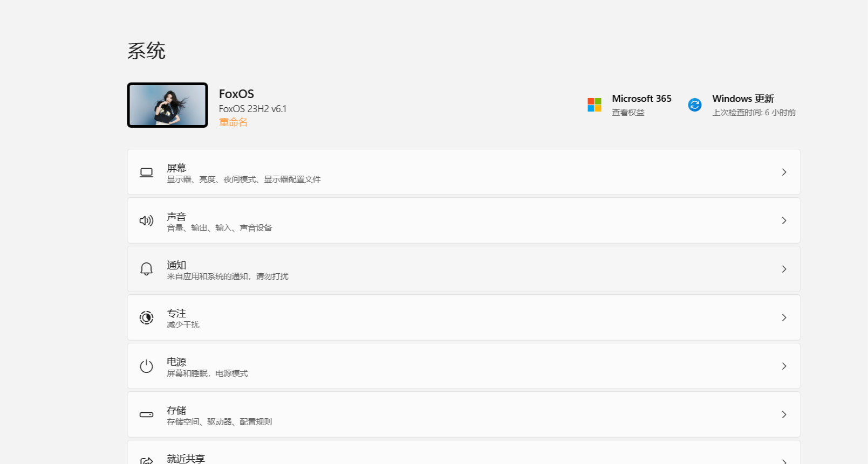Select the 电源 settings title
The height and width of the screenshot is (464, 868).
click(x=176, y=362)
